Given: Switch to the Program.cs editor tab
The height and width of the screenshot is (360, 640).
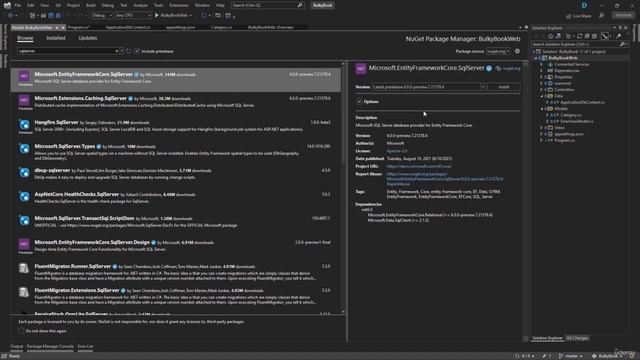Looking at the screenshot, I should (x=79, y=27).
